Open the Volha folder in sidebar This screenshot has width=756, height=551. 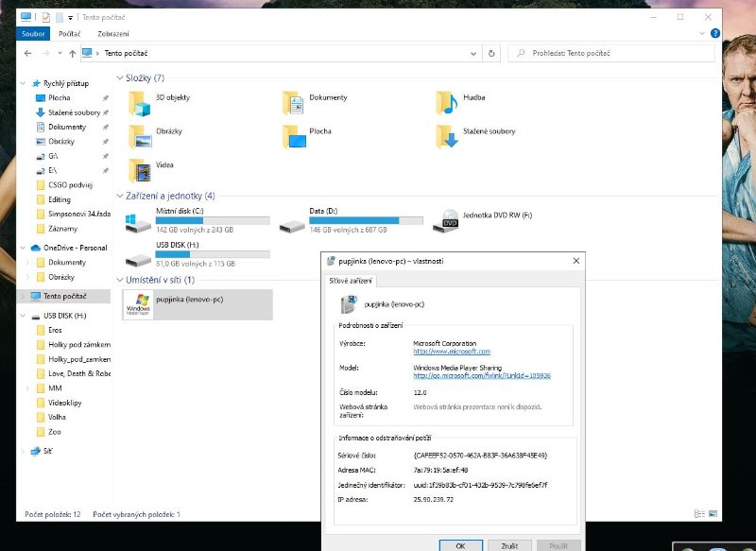[57, 417]
